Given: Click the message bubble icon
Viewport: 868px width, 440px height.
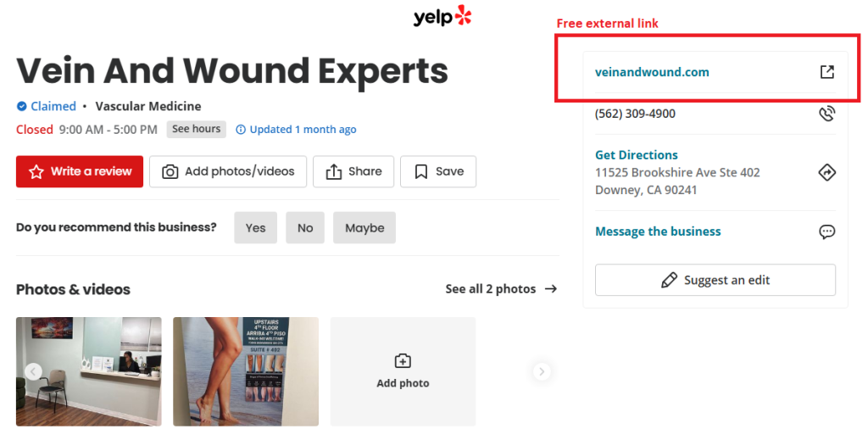Looking at the screenshot, I should pos(827,231).
